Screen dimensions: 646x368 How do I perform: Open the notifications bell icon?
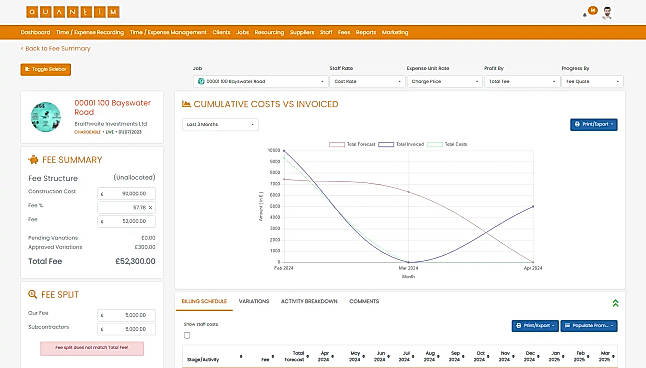point(585,15)
